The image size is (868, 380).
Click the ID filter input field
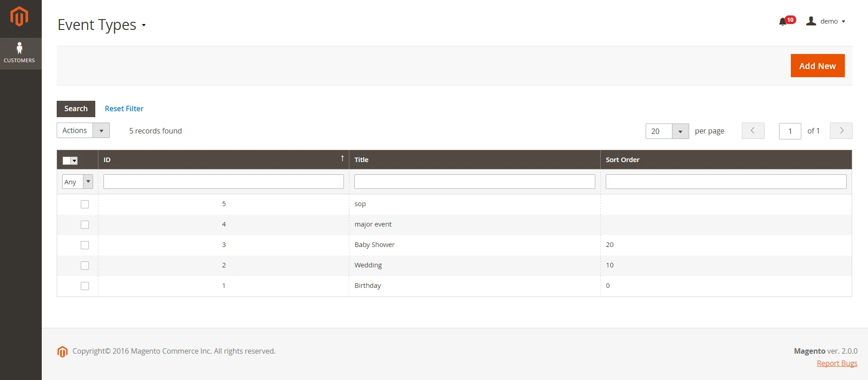(x=224, y=182)
